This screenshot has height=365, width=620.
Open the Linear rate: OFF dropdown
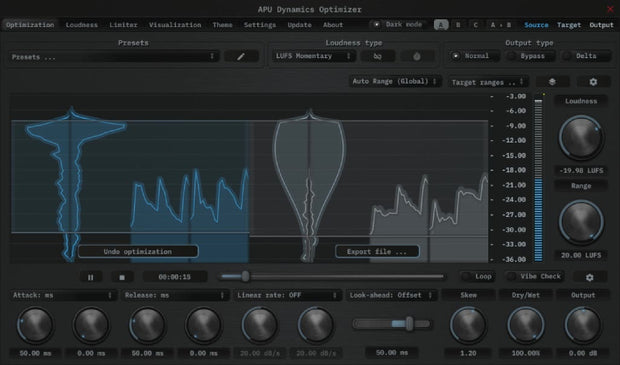(287, 295)
